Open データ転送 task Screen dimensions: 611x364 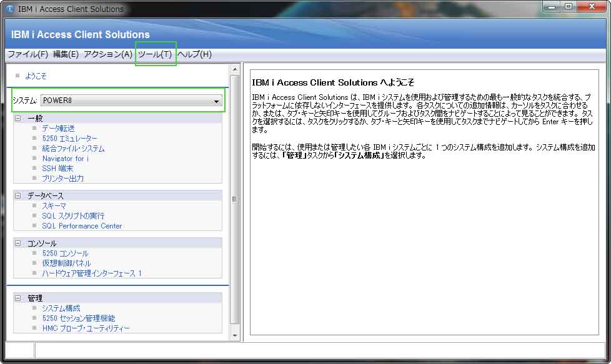point(59,129)
